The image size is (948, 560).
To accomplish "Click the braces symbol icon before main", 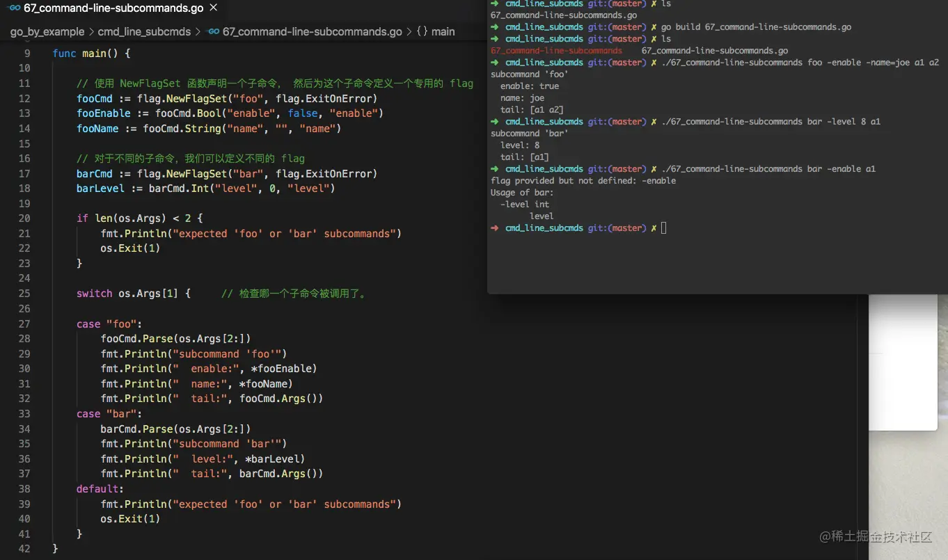I will point(422,31).
